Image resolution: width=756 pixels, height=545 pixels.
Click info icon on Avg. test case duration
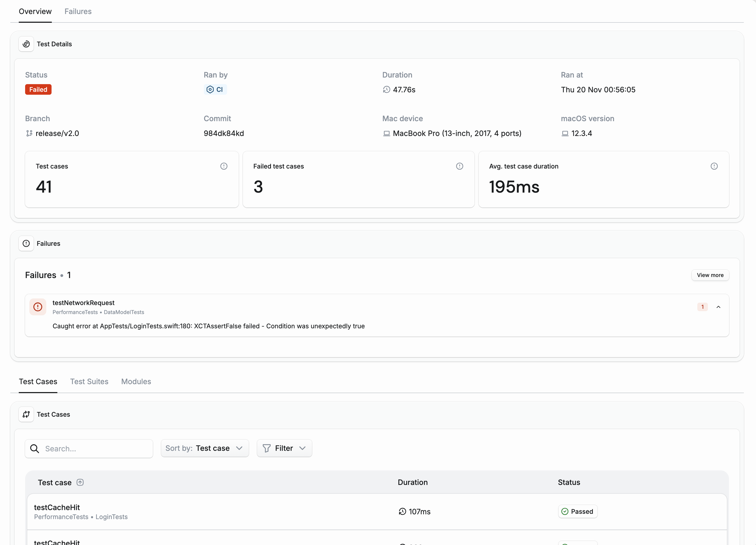click(714, 166)
